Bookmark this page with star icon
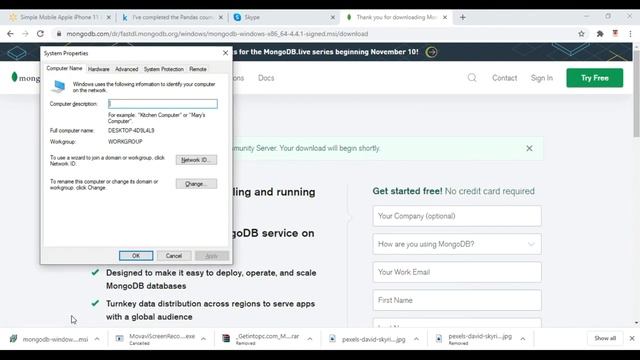The height and width of the screenshot is (360, 640). click(x=581, y=34)
